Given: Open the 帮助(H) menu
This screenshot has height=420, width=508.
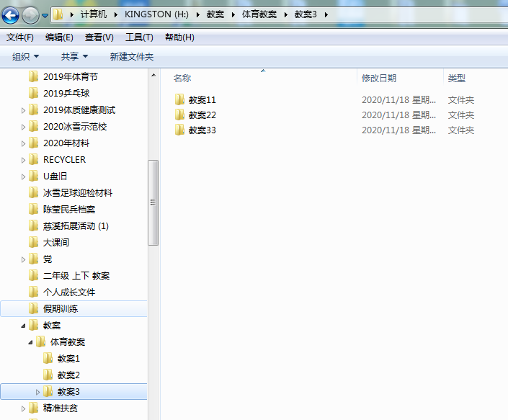Looking at the screenshot, I should click(179, 37).
